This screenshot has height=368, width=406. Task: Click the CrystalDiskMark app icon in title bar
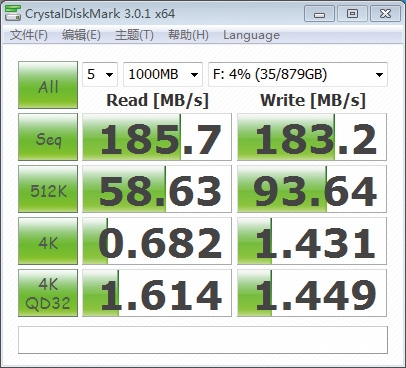(13, 13)
